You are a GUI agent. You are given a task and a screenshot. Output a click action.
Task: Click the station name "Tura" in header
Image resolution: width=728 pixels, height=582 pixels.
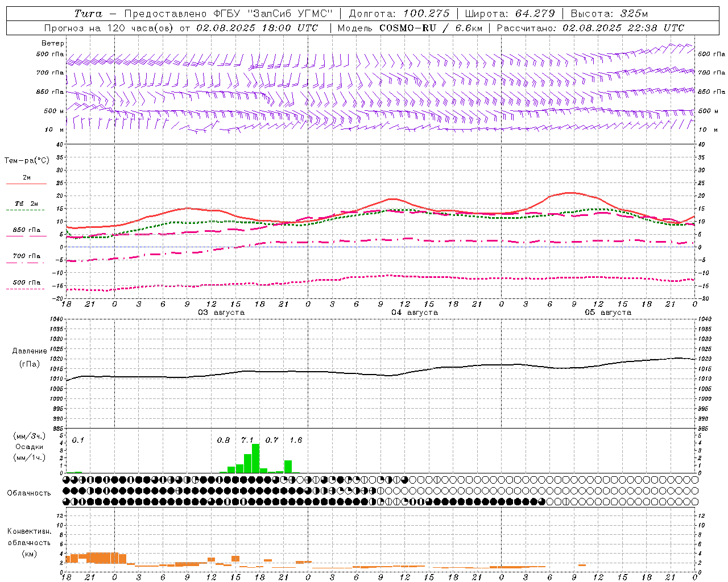point(88,14)
